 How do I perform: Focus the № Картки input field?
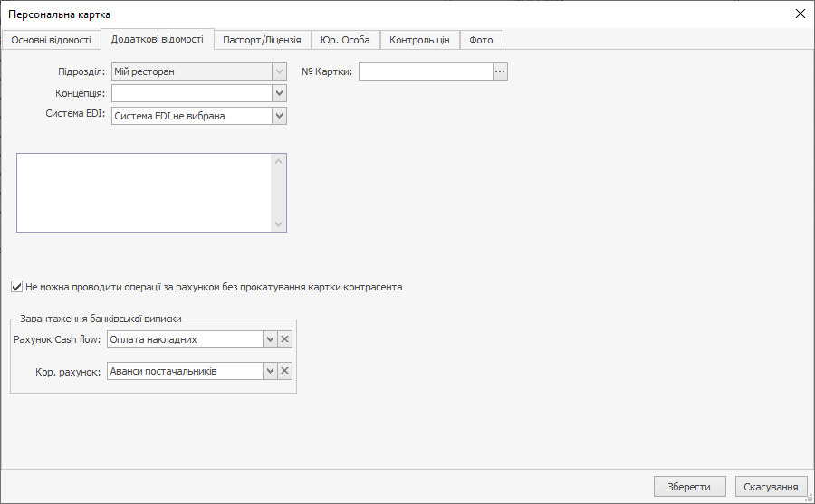pos(426,71)
